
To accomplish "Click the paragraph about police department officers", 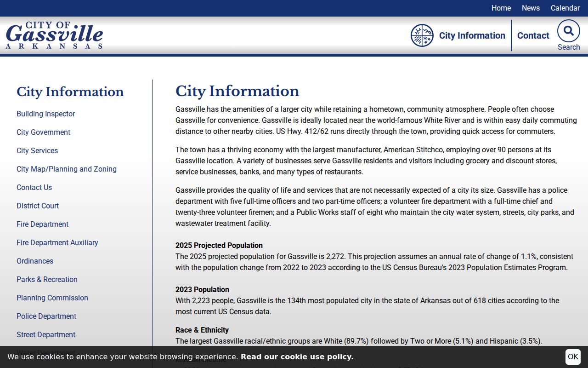I will (375, 207).
